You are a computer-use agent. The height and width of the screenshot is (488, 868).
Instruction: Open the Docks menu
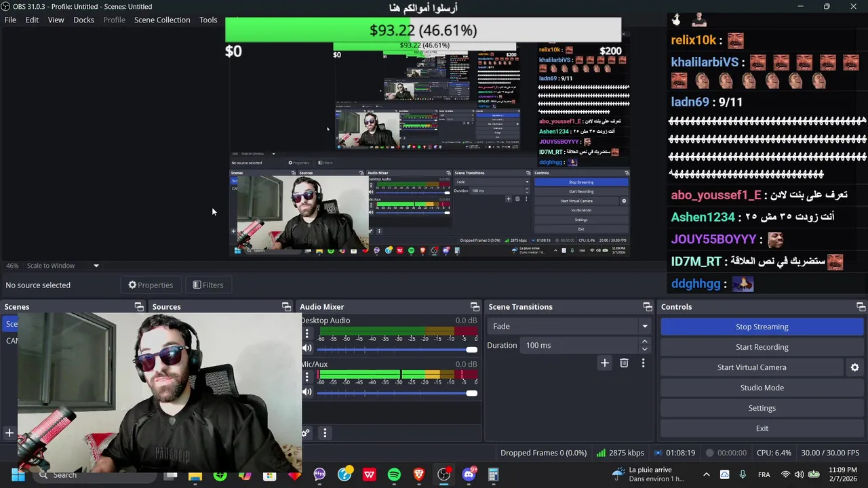(83, 20)
